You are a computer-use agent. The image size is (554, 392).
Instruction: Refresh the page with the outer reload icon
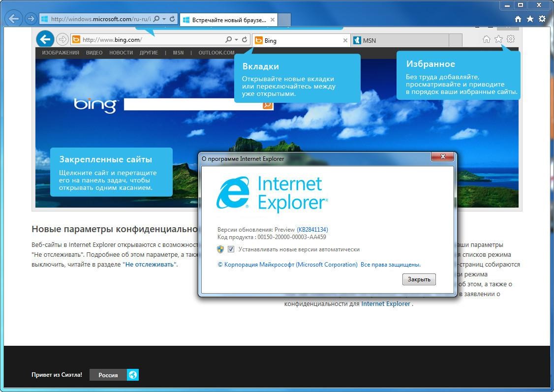(x=172, y=19)
